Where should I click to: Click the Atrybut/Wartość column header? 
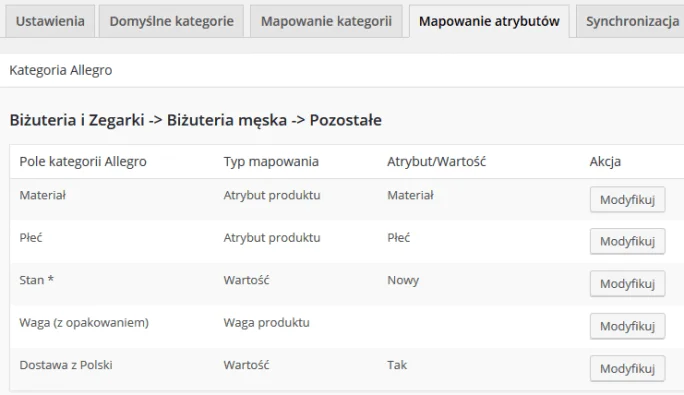pos(436,161)
